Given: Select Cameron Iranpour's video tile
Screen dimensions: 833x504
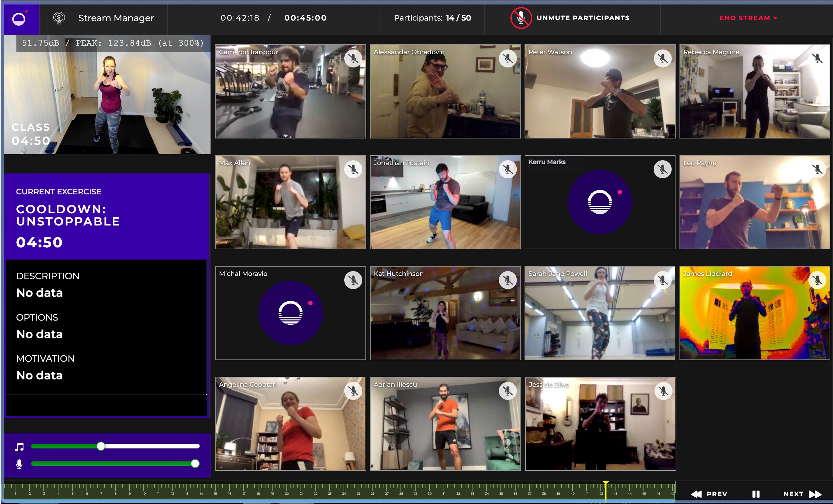Looking at the screenshot, I should pos(290,91).
